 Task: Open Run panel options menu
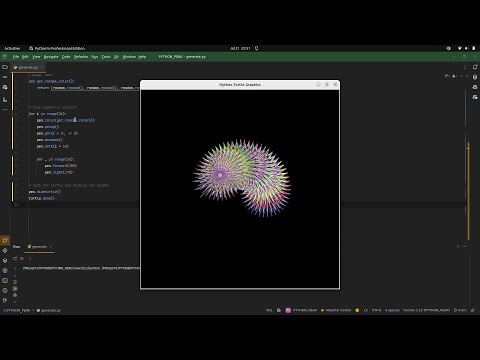(x=458, y=247)
